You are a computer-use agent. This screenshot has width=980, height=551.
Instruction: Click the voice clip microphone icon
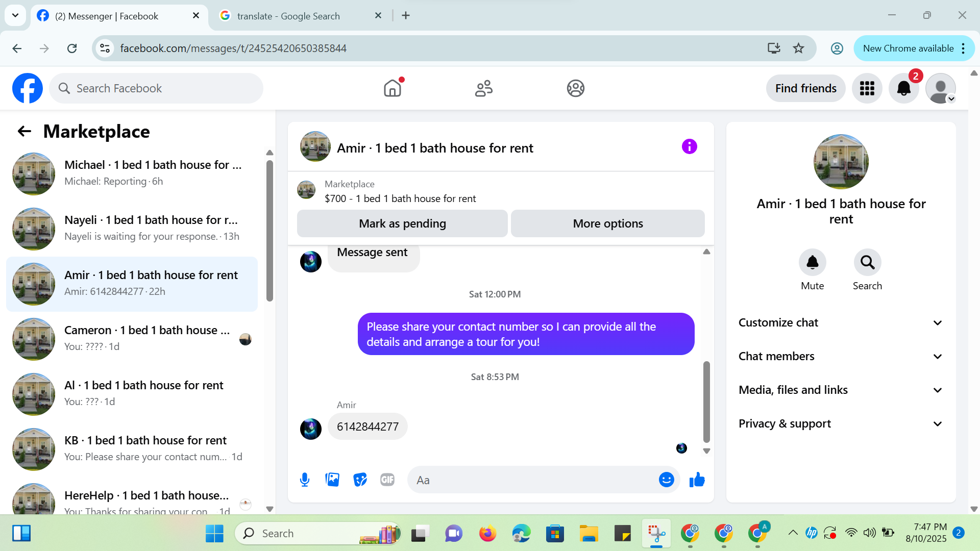[x=305, y=480]
